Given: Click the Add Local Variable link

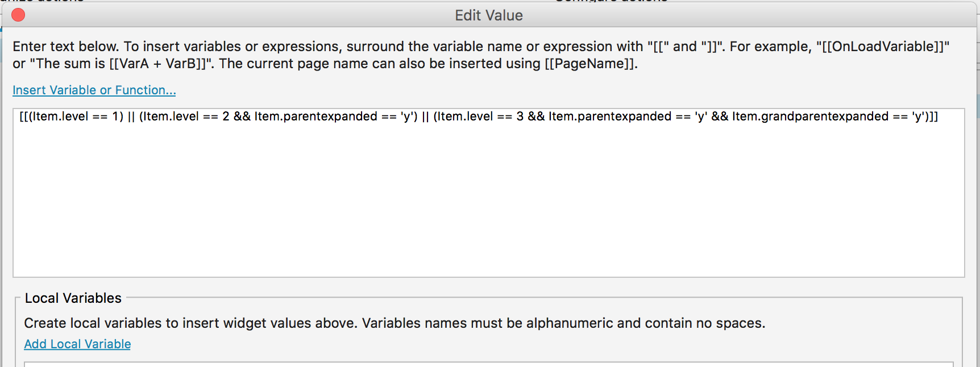Looking at the screenshot, I should pyautogui.click(x=77, y=344).
